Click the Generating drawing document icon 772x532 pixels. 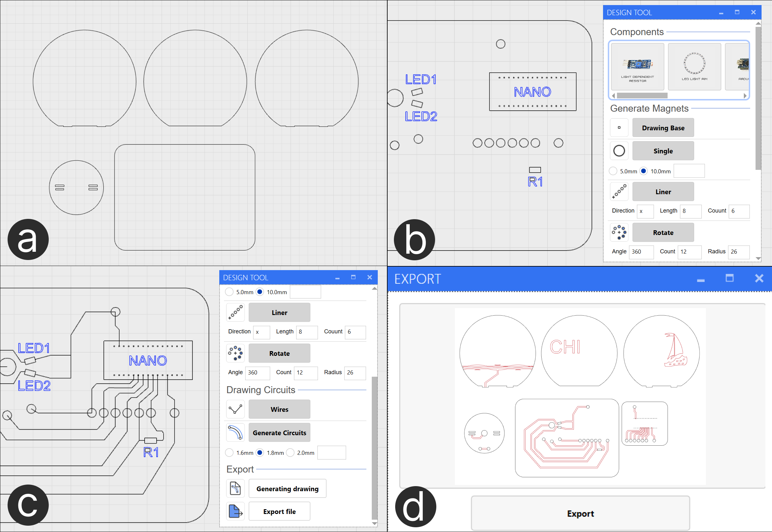pos(235,489)
